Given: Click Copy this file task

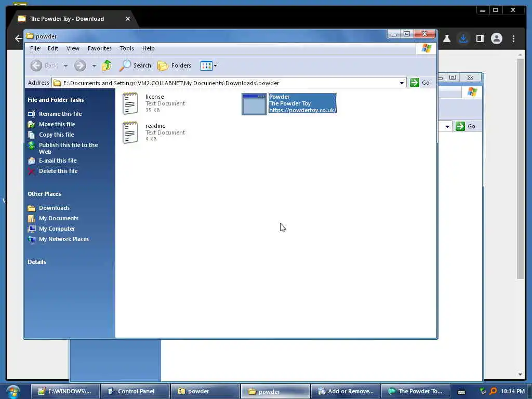Looking at the screenshot, I should [56, 135].
